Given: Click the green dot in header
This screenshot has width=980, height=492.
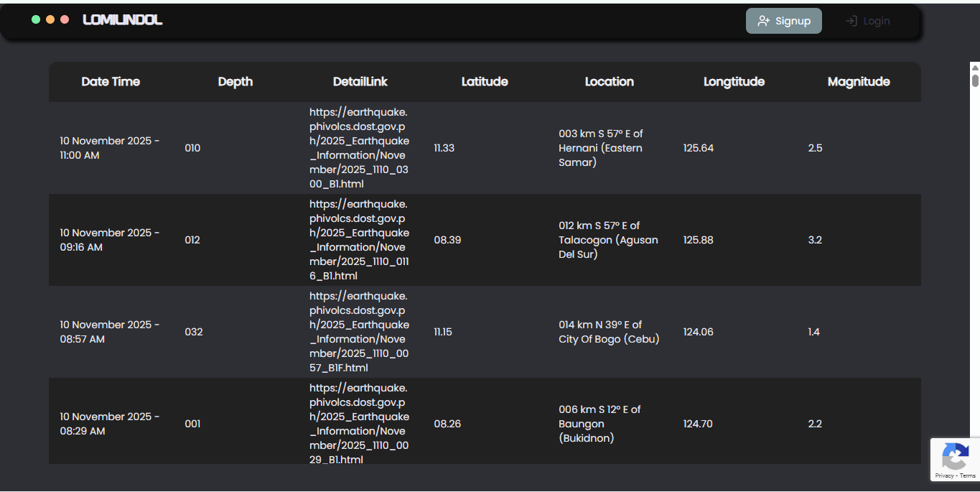Looking at the screenshot, I should (x=36, y=19).
